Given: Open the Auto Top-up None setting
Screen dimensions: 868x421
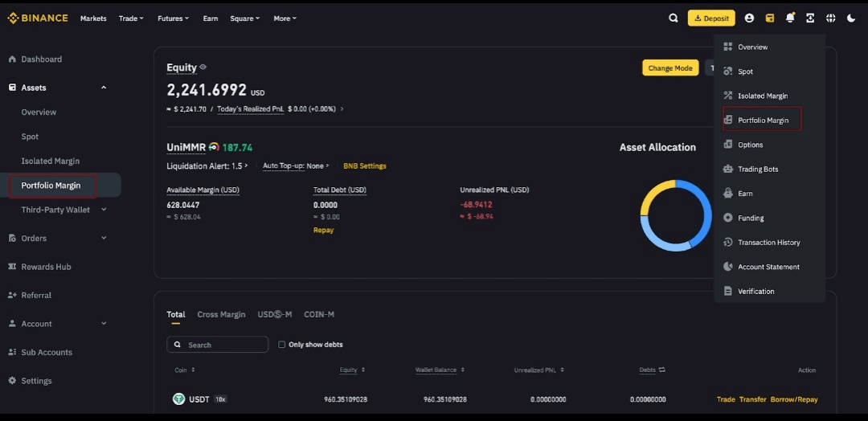Looking at the screenshot, I should 296,166.
